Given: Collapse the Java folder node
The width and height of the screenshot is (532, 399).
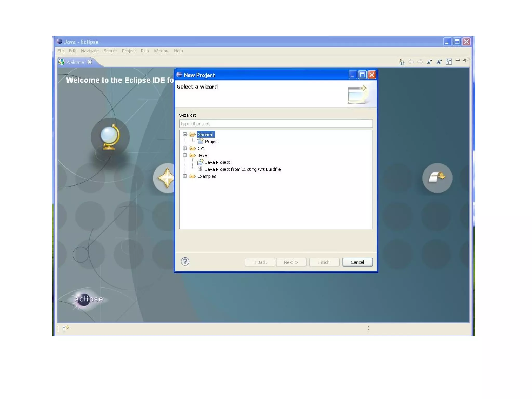Looking at the screenshot, I should [185, 155].
